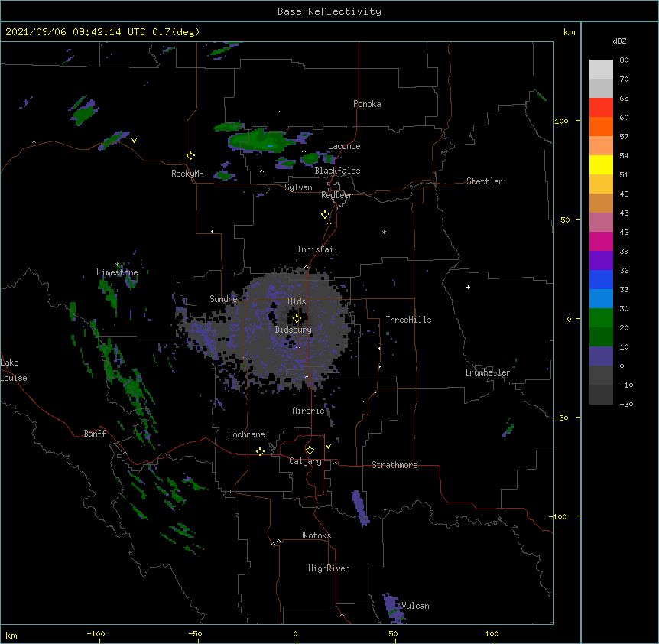Screen dimensions: 659x644
Task: Select the -30 dBZ legend value
Action: 626,404
